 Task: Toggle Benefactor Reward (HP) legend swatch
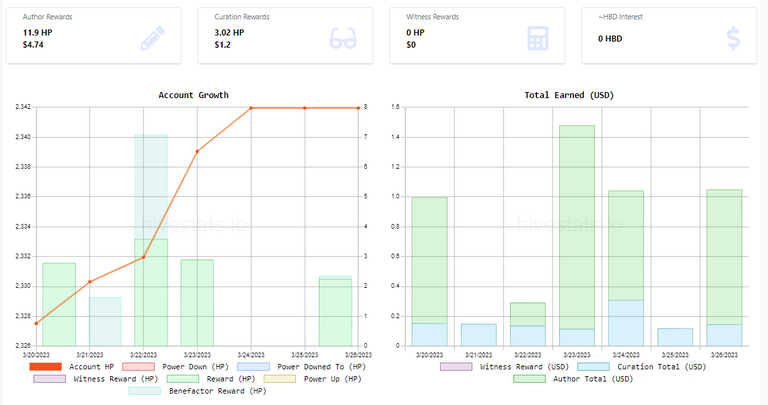pos(144,391)
